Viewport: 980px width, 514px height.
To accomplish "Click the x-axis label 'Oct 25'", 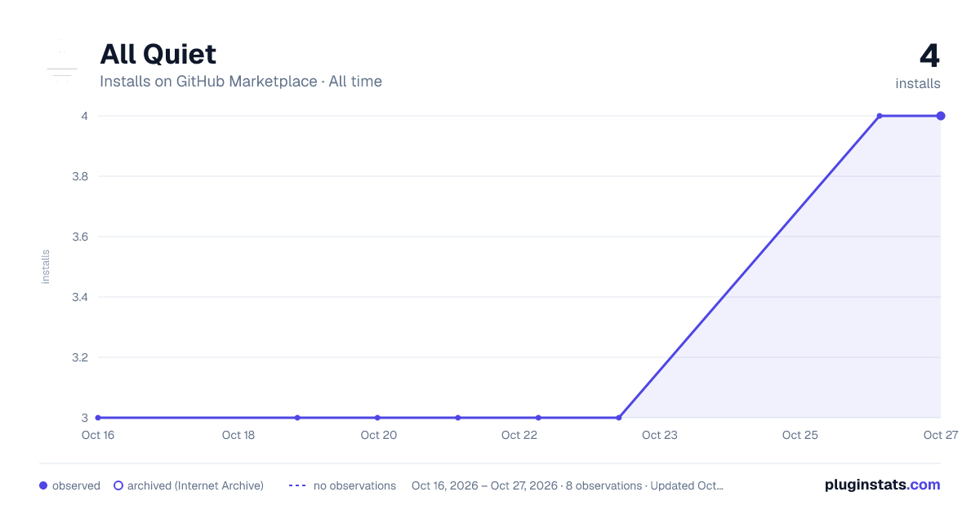I will (800, 435).
